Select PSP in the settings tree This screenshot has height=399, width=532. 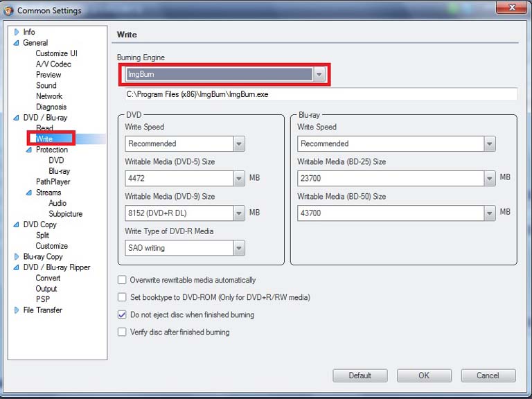click(x=43, y=299)
